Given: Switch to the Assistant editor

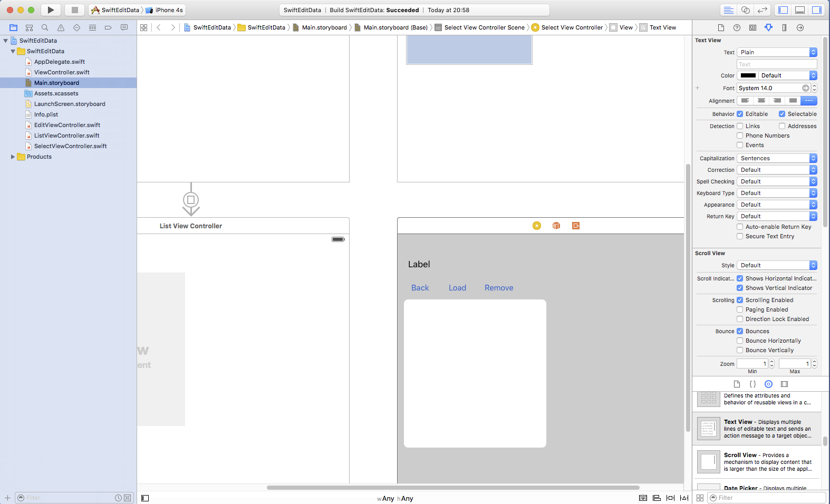Looking at the screenshot, I should (746, 10).
